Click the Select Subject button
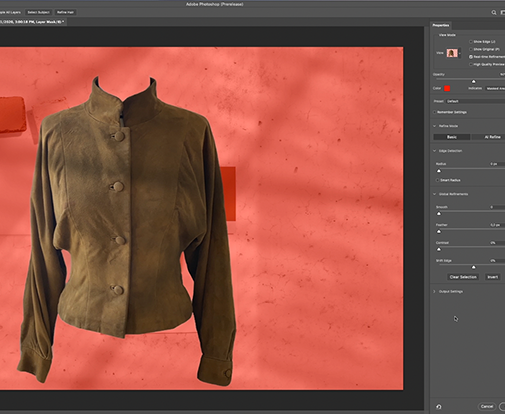The width and height of the screenshot is (505, 414). click(x=38, y=12)
